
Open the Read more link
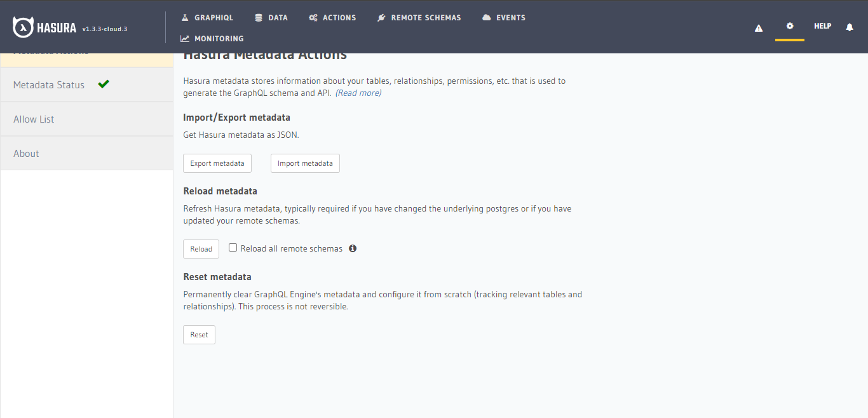point(358,93)
